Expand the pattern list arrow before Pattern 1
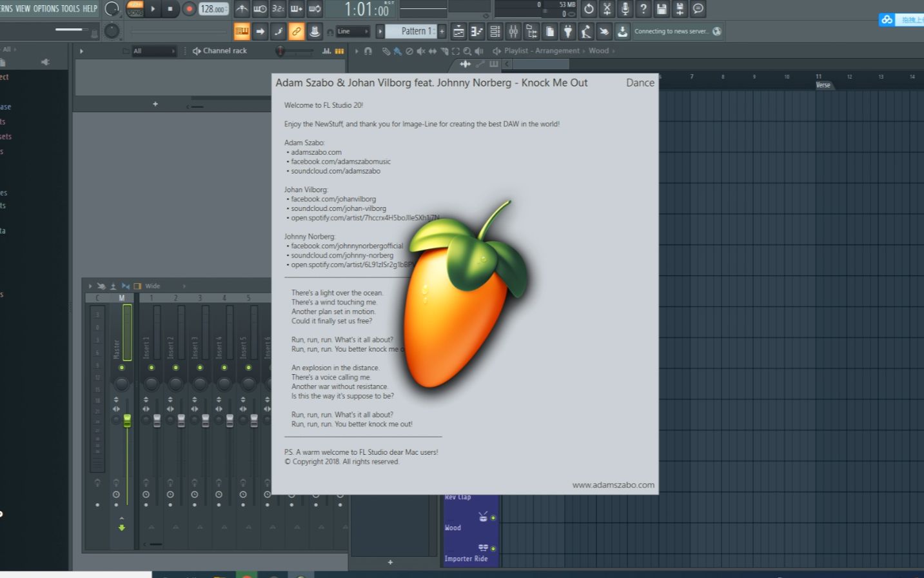Viewport: 924px width, 578px height. click(x=380, y=31)
